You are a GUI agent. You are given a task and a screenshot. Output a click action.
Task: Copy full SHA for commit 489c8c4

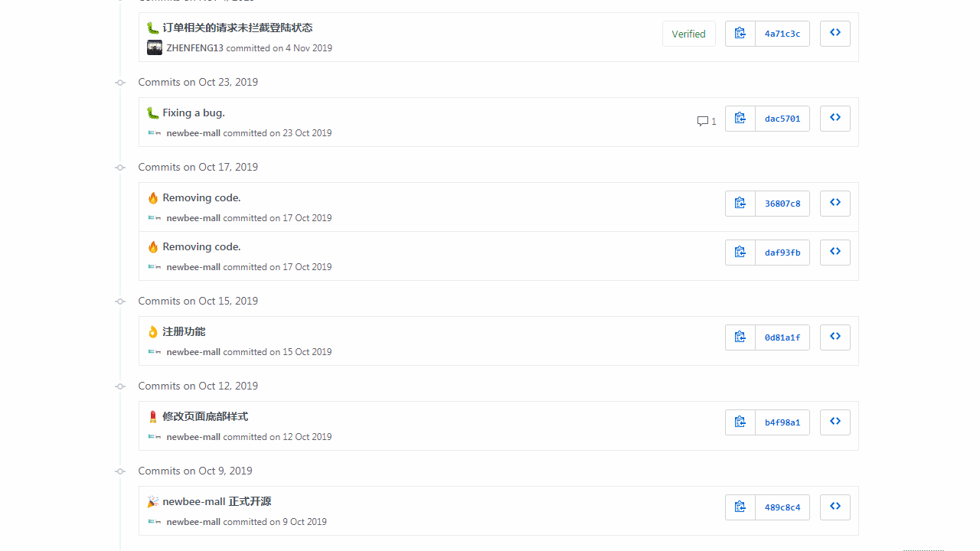coord(740,507)
